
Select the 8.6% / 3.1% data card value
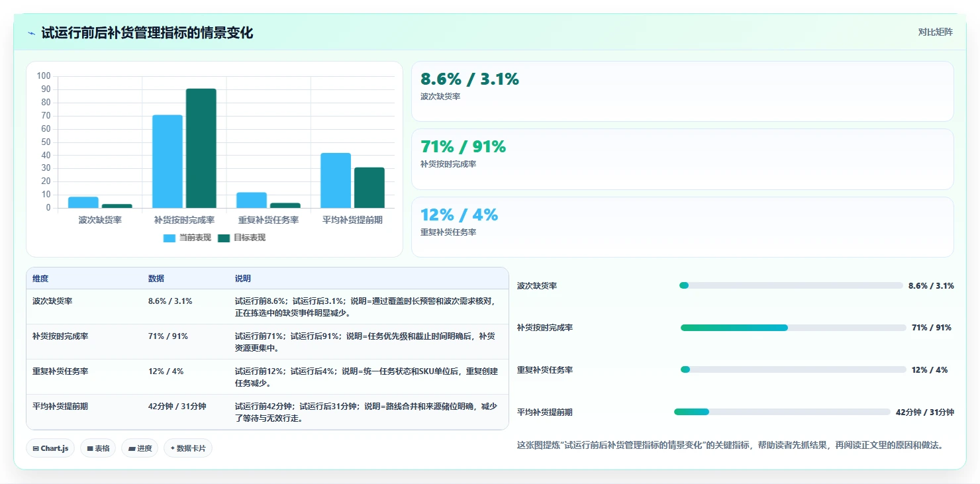point(469,79)
